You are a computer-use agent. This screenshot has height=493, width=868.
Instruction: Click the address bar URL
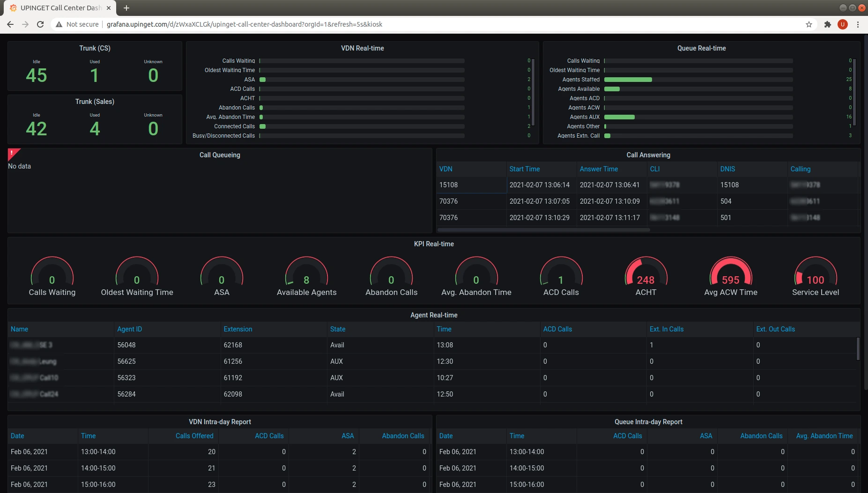244,24
